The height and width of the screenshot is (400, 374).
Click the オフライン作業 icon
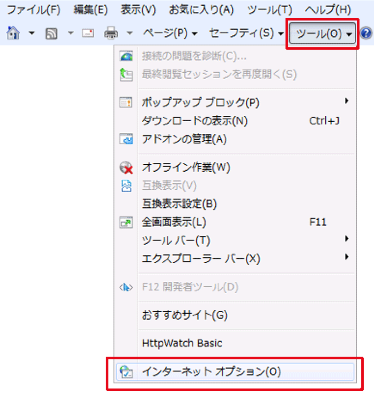click(126, 167)
